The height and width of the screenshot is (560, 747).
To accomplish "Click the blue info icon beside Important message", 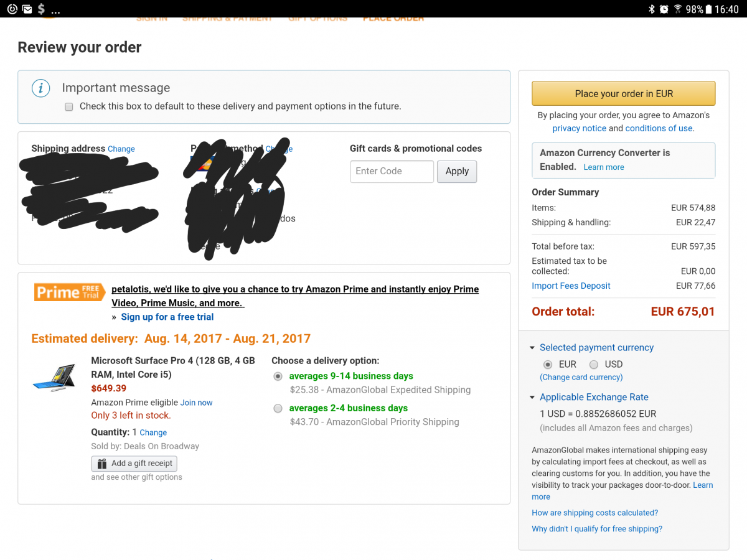I will [x=41, y=88].
